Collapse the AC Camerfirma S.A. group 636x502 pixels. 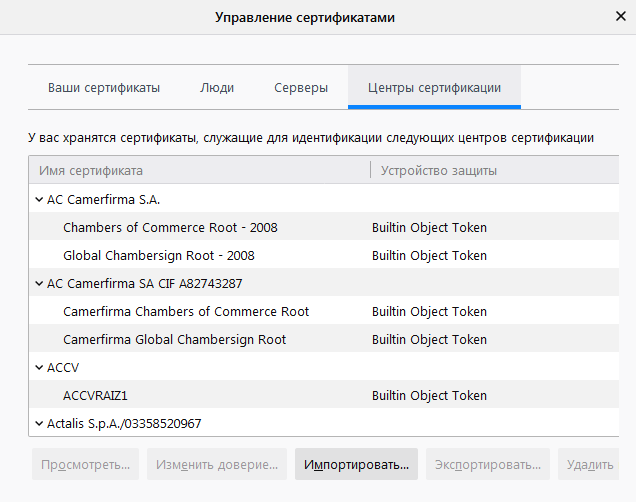(38, 200)
